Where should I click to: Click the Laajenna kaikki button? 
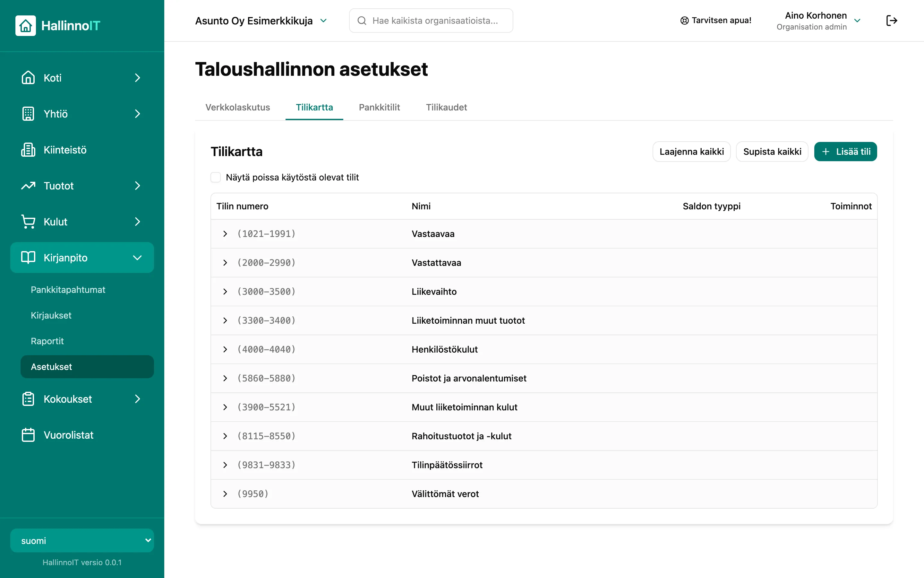click(x=691, y=152)
